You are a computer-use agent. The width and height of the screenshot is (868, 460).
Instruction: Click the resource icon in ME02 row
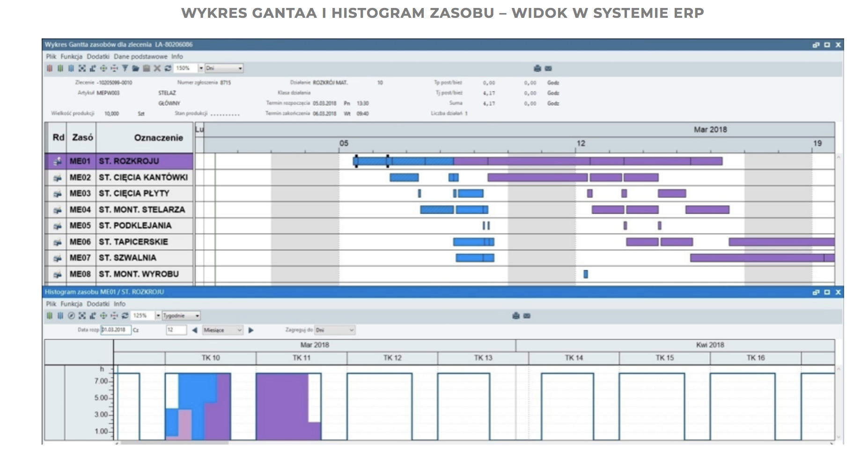[57, 178]
